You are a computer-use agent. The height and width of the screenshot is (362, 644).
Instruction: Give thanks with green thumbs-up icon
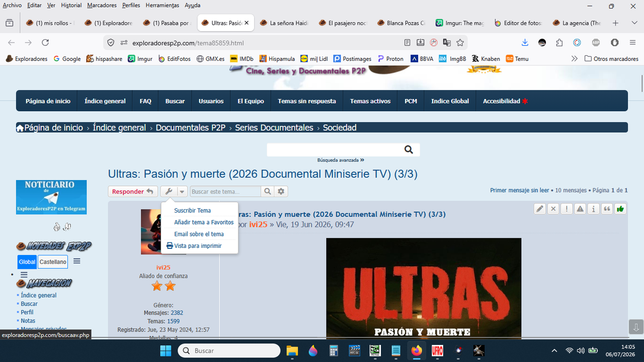coord(620,209)
